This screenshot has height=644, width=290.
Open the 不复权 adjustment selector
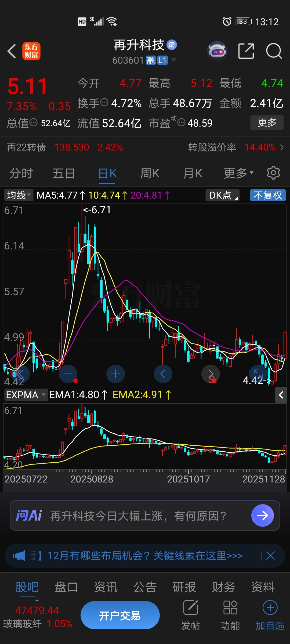click(x=268, y=195)
